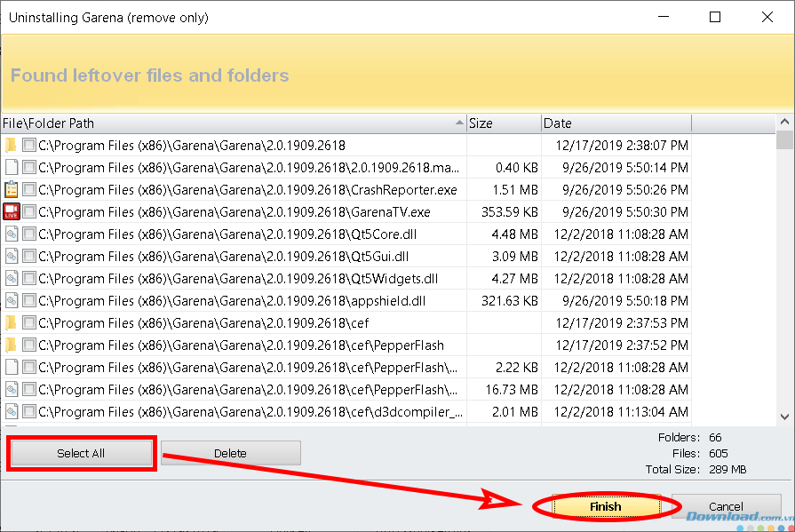Tick the checkbox of the 2.22 KB PepperFlash file
Image resolution: width=795 pixels, height=532 pixels.
tap(29, 367)
